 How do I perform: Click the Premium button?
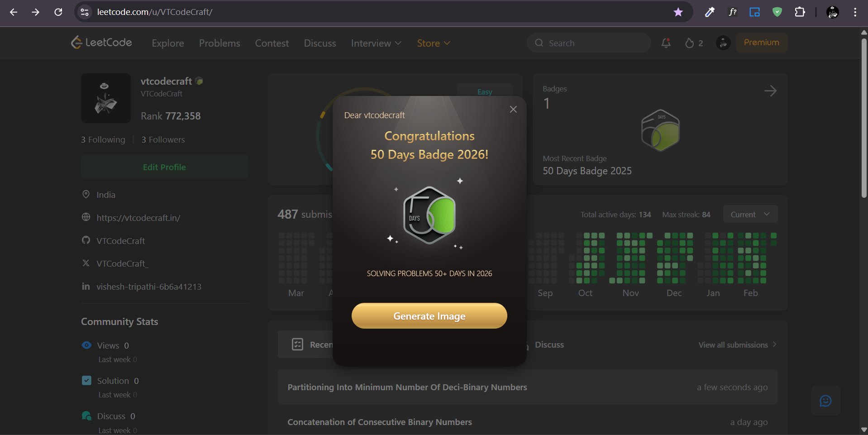pyautogui.click(x=762, y=43)
